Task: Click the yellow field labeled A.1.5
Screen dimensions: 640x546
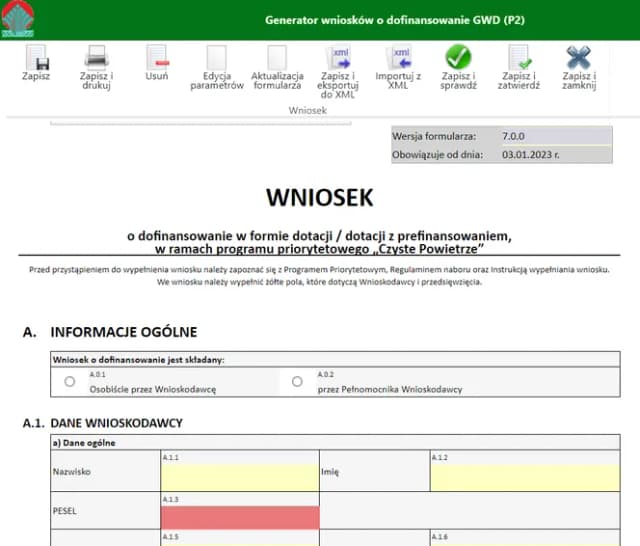Action: click(x=239, y=540)
